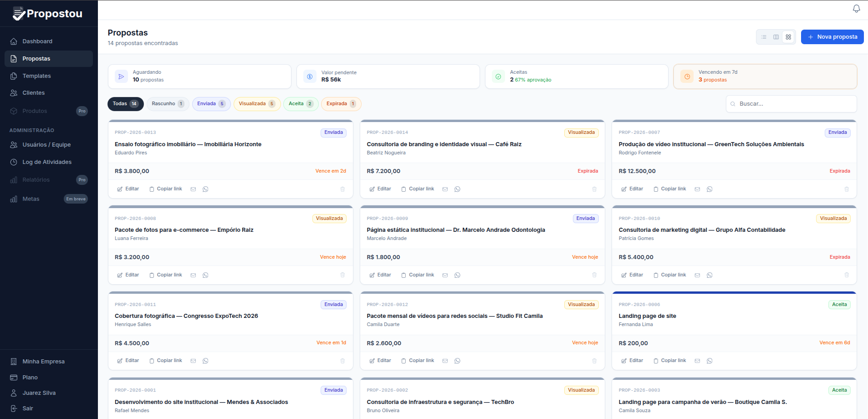
Task: Focus the Buscar search field
Action: pos(791,104)
